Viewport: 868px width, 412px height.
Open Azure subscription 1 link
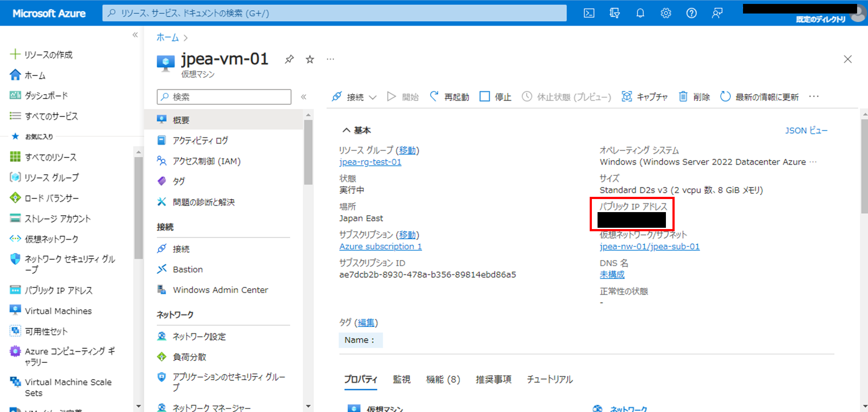tap(381, 247)
